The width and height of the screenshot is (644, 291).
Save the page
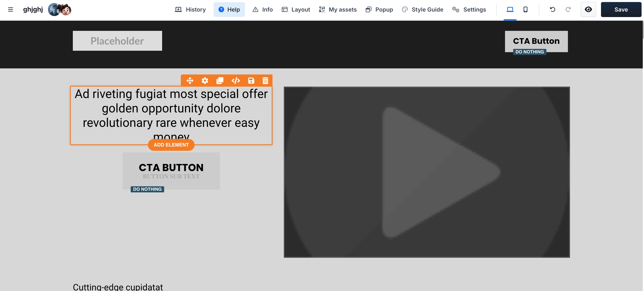(x=621, y=10)
